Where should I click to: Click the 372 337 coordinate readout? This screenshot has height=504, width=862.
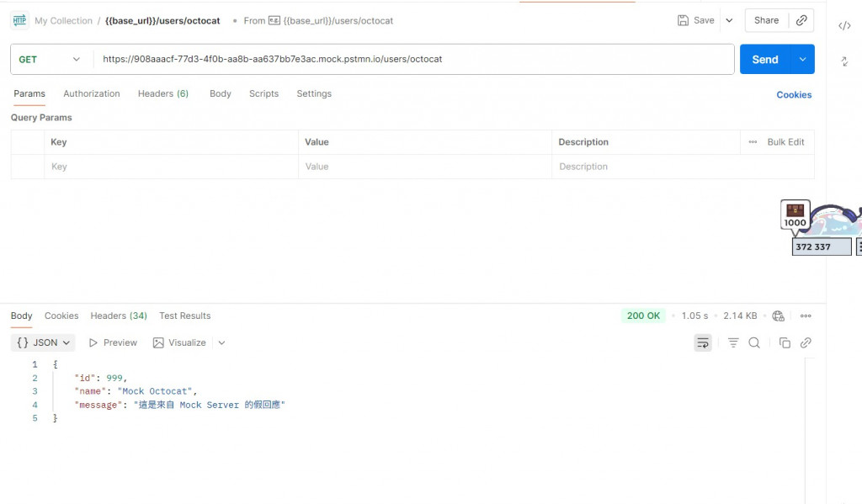(822, 247)
